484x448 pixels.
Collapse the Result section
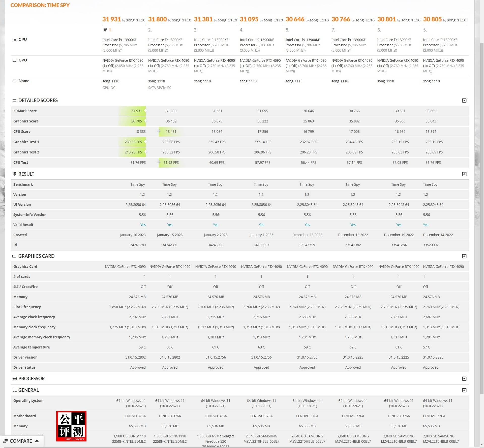[x=464, y=174]
